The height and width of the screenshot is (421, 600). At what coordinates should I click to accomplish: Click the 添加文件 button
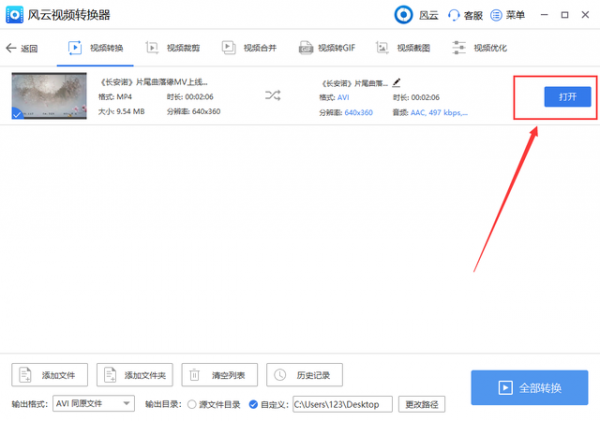pyautogui.click(x=50, y=375)
